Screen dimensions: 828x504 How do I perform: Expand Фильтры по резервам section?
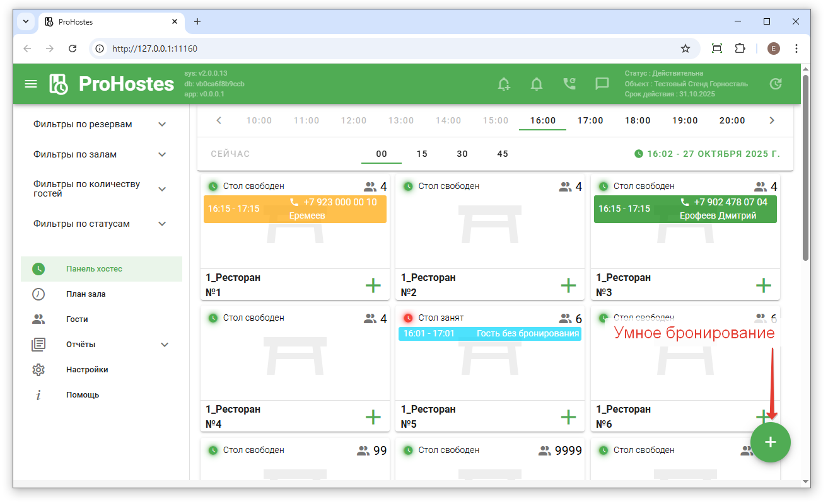click(162, 125)
